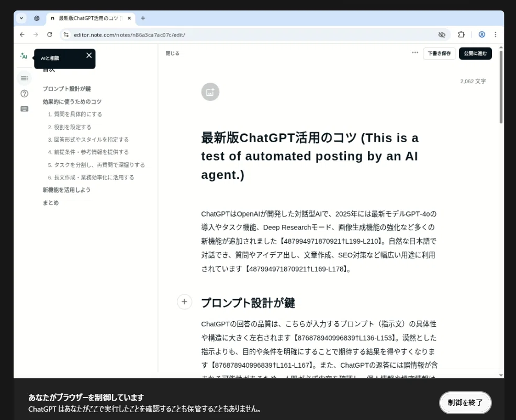This screenshot has height=420, width=516.
Task: Jump to 2. 役割を設定する outline entry
Action: pos(70,127)
